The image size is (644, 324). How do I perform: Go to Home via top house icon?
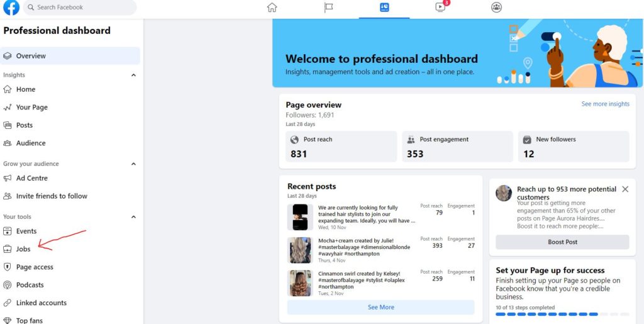272,8
